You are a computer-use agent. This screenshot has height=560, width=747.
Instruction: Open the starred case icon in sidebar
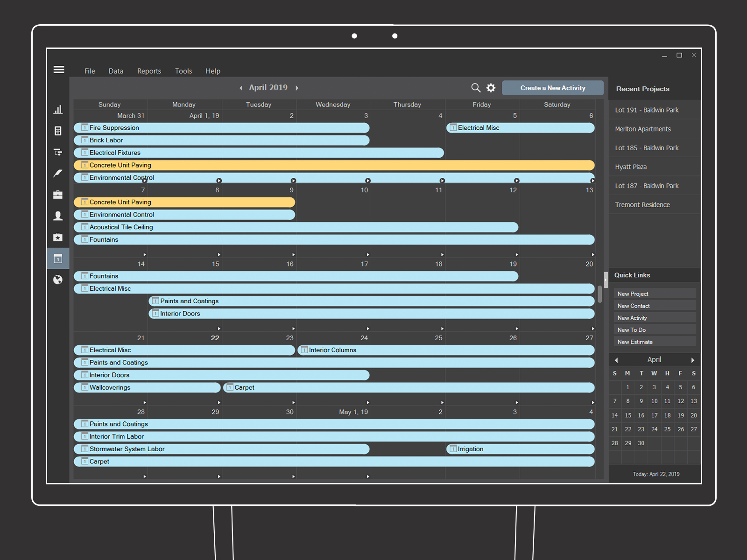(58, 237)
